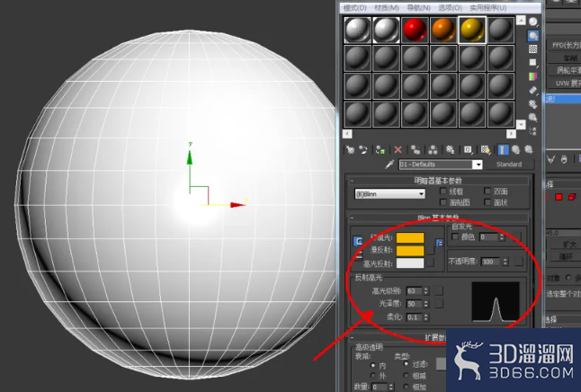Select the orange material sample slot
Viewport: 581px width, 392px height.
443,30
